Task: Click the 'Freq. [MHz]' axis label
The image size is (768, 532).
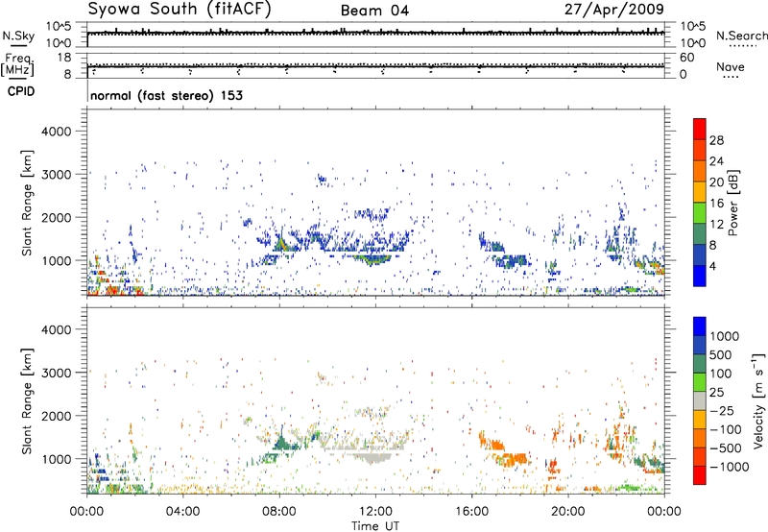Action: (18, 65)
